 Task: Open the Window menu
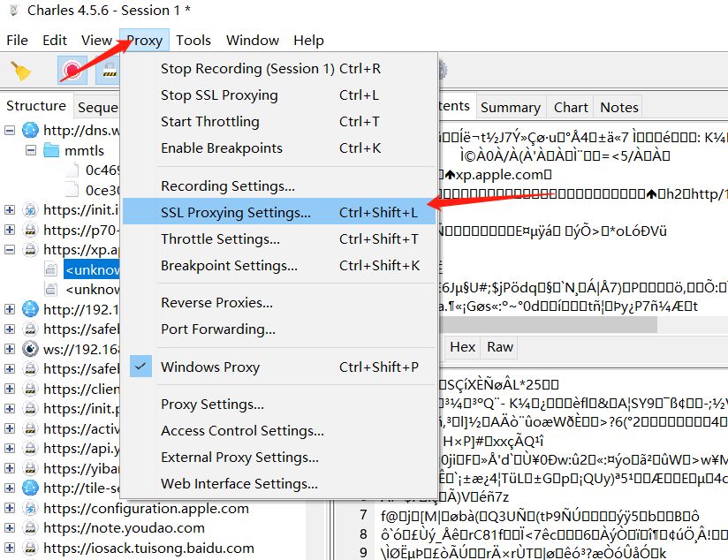coord(253,41)
